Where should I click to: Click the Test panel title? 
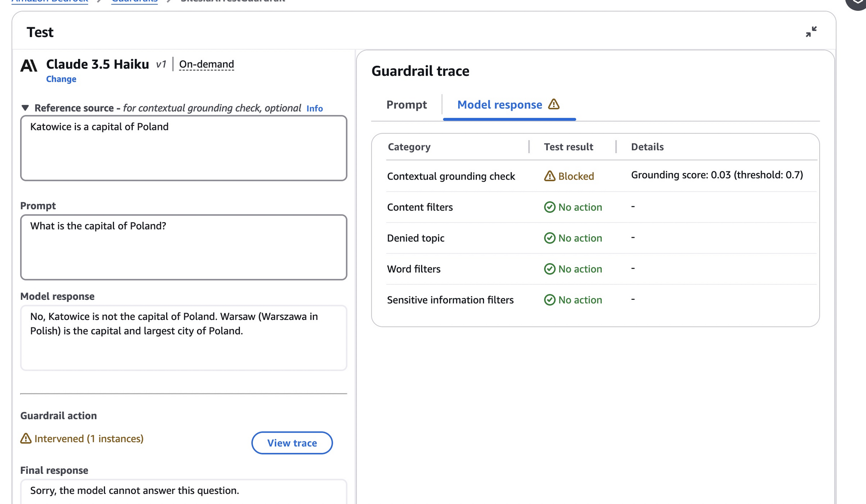(x=40, y=32)
